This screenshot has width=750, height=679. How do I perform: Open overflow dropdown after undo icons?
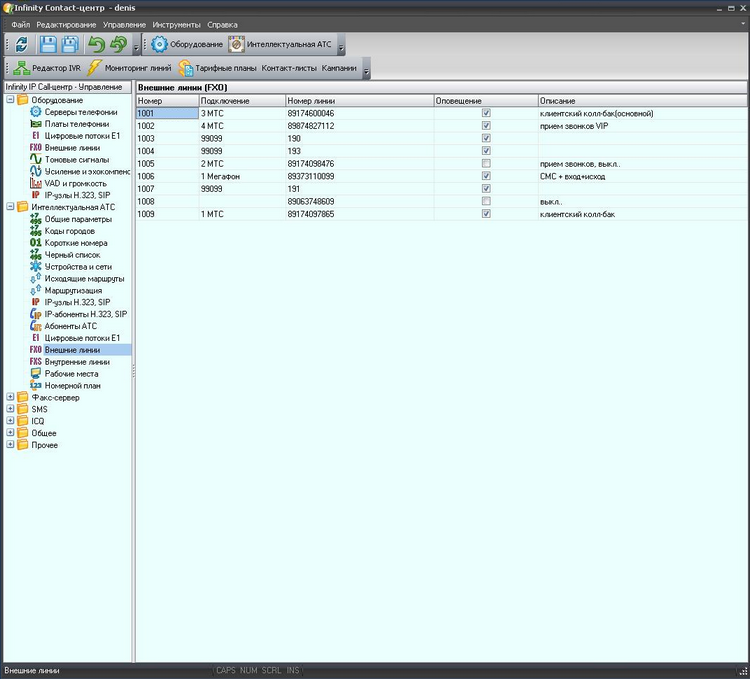click(136, 47)
